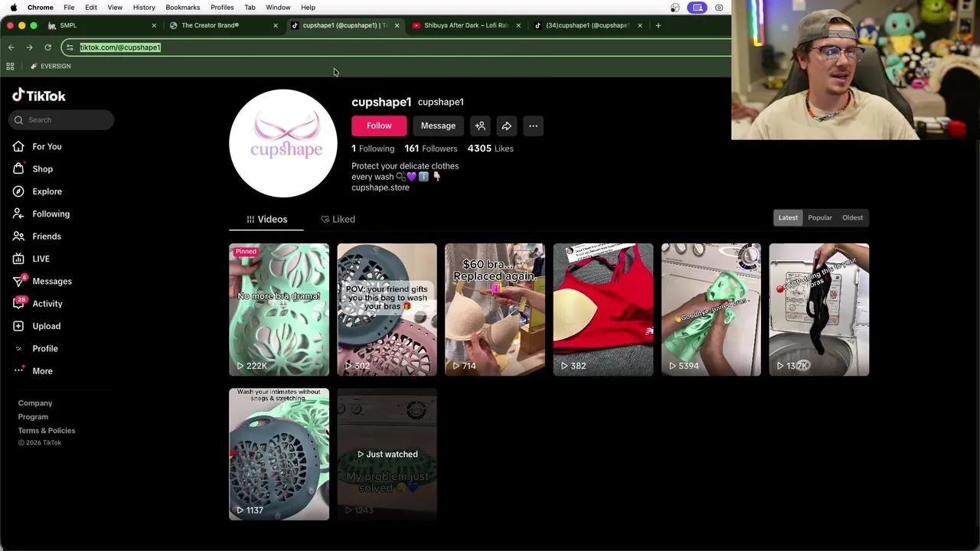Click the add-friend suggestion icon button
Viewport: 980px width, 551px height.
(480, 126)
